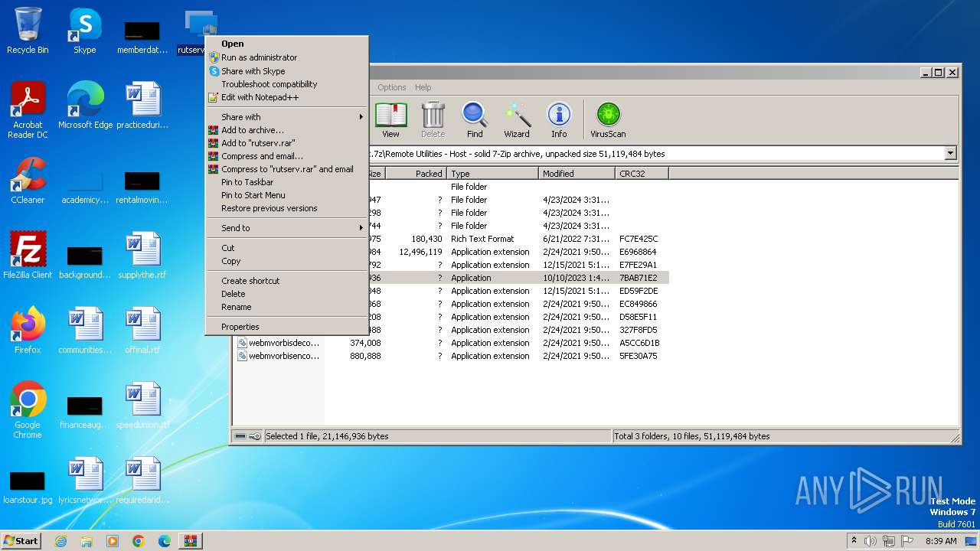The width and height of the screenshot is (980, 551).
Task: Sort by the Modified column header
Action: pyautogui.click(x=577, y=174)
